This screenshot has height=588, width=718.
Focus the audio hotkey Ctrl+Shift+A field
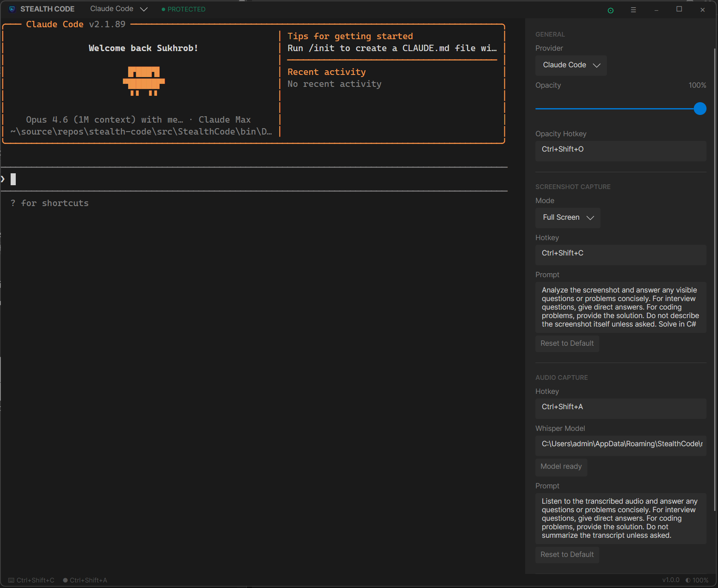[621, 408]
